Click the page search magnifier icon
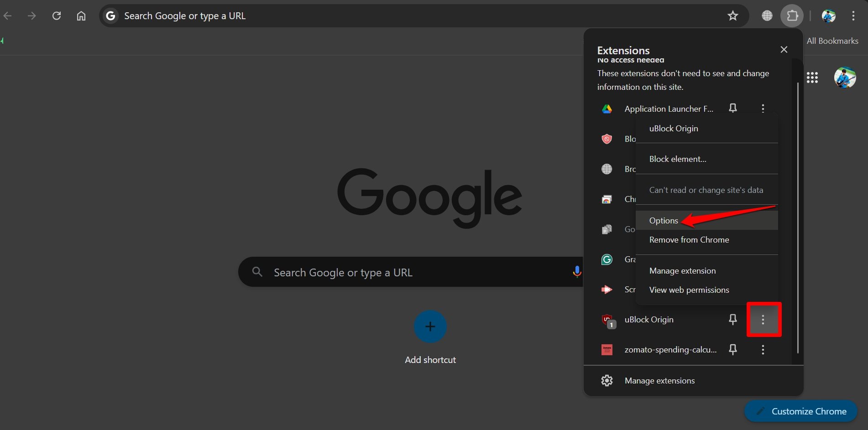This screenshot has width=868, height=430. 257,272
